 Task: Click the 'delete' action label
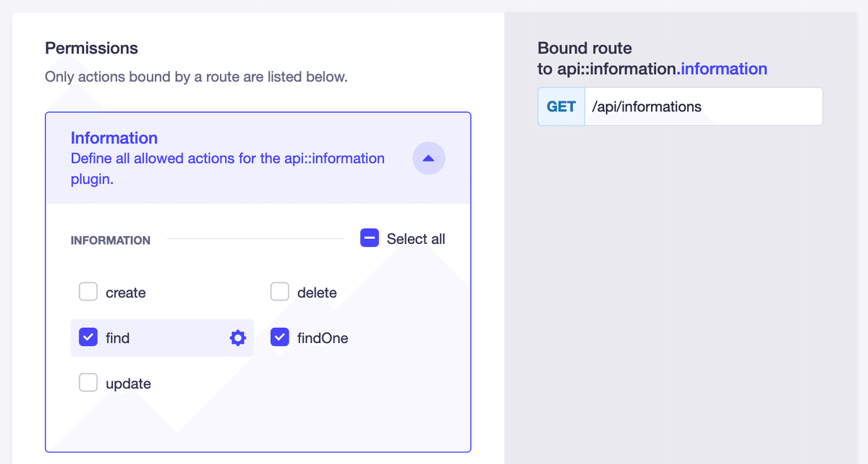317,292
